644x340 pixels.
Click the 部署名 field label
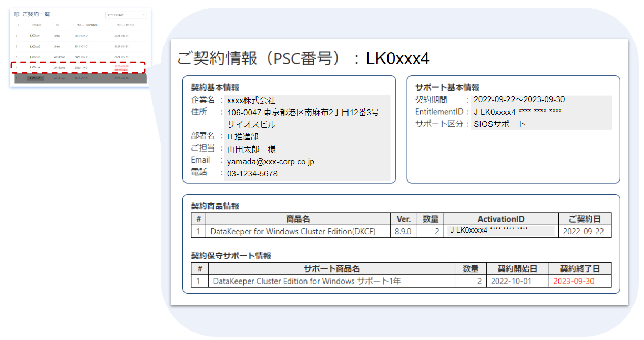click(x=202, y=136)
